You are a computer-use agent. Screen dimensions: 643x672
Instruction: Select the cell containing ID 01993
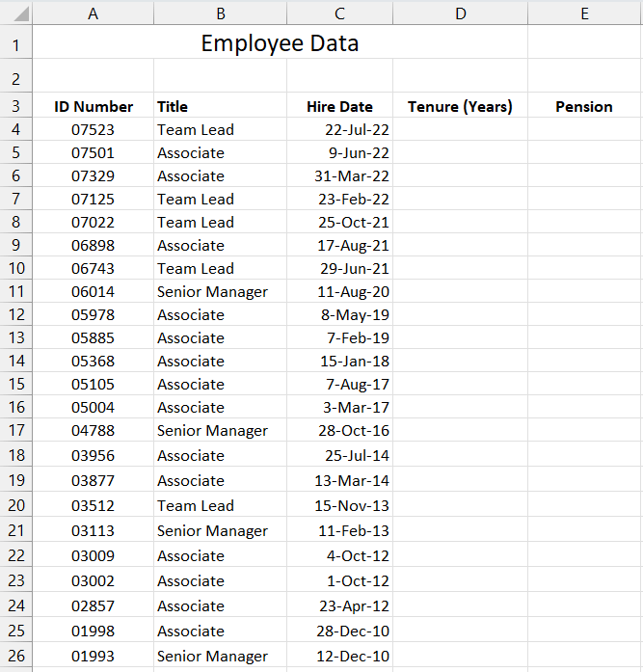[x=93, y=656]
